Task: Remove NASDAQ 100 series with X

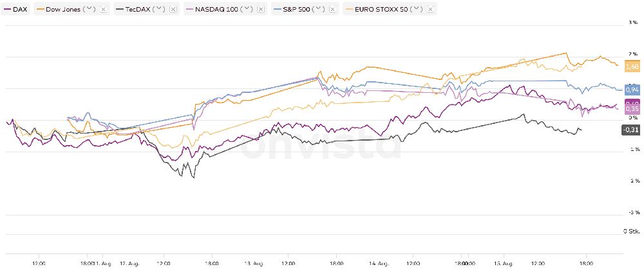Action: coord(260,10)
